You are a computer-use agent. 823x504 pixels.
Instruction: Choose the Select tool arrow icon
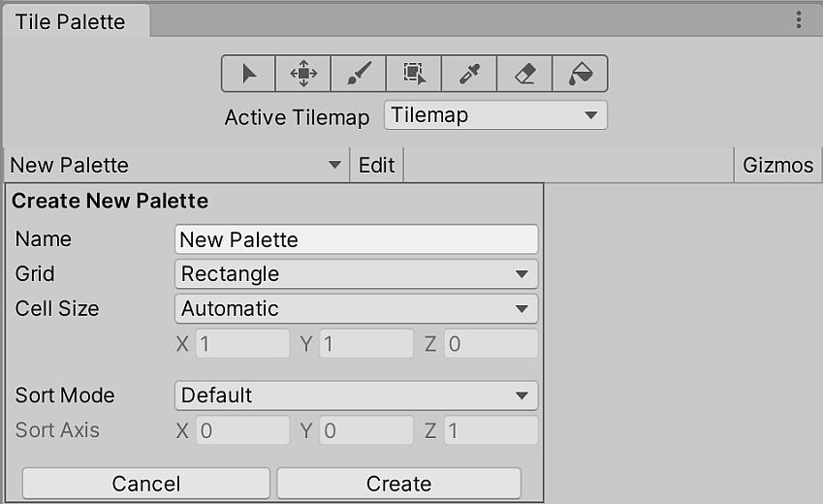pyautogui.click(x=249, y=74)
